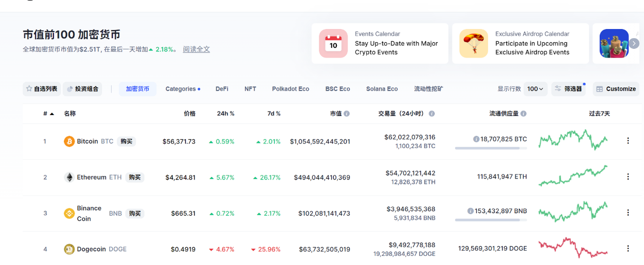Click the partially visible third promo card image
644x265 pixels.
[614, 43]
